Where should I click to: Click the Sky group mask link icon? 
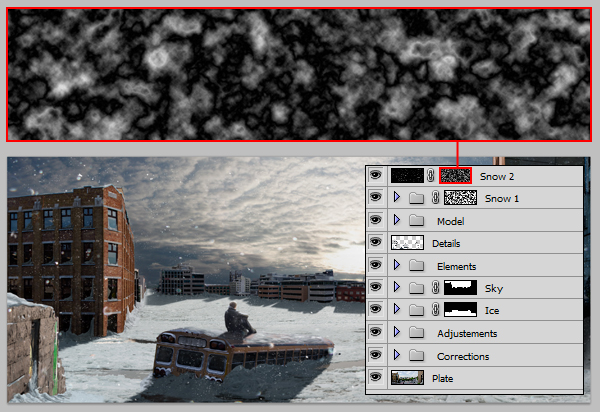coord(435,288)
